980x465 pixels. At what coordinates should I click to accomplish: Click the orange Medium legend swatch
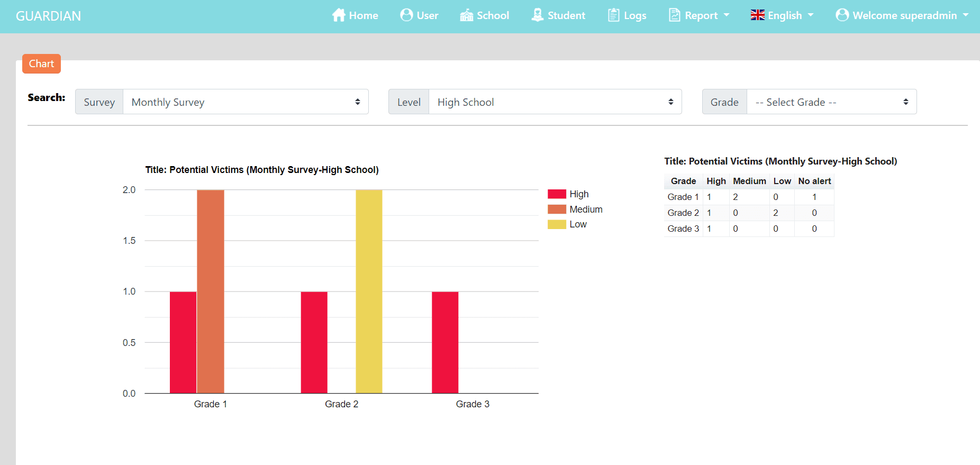(x=557, y=209)
